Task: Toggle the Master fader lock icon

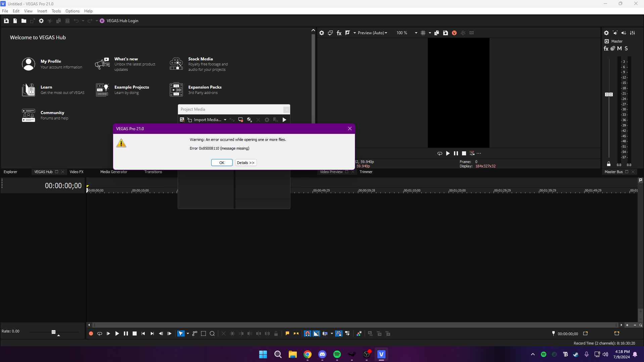Action: point(609,164)
